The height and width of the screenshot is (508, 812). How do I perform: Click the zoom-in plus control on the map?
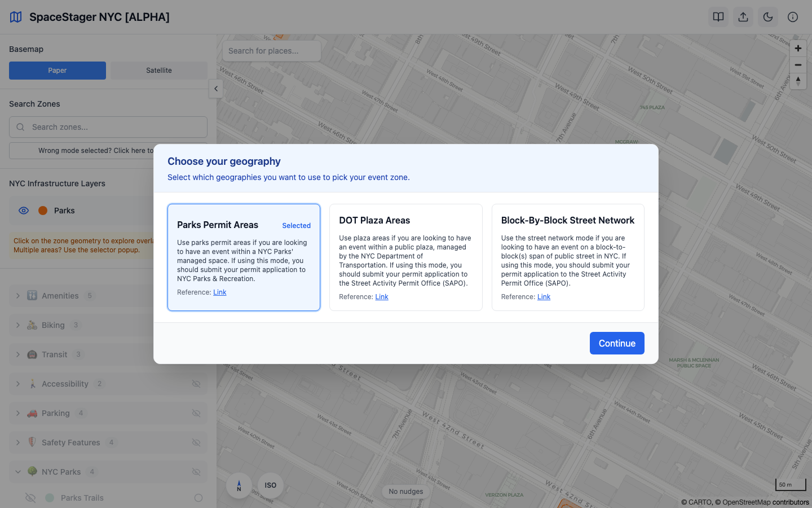[798, 48]
